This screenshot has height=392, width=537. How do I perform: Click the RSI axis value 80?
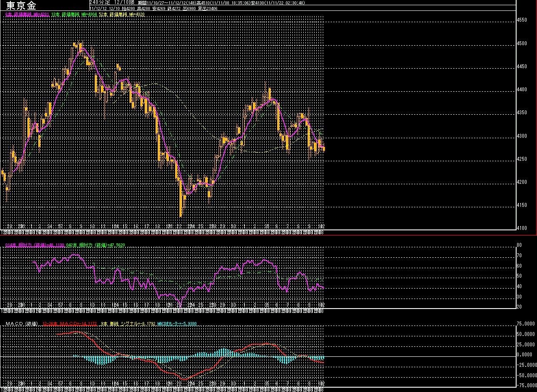[x=519, y=245]
